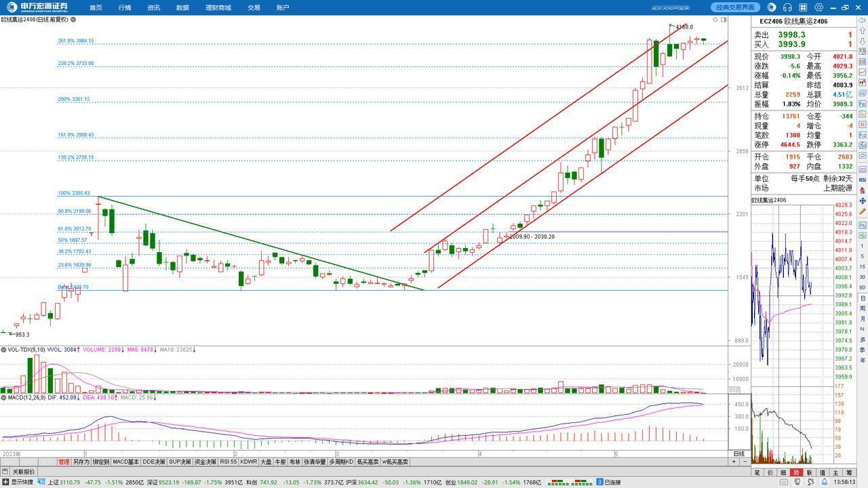Click the bell alert icon in status bar
The width and height of the screenshot is (868, 488).
tap(825, 482)
